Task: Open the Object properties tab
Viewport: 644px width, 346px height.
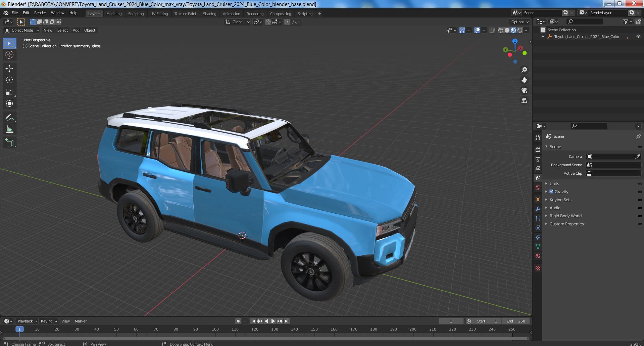Action: point(538,200)
